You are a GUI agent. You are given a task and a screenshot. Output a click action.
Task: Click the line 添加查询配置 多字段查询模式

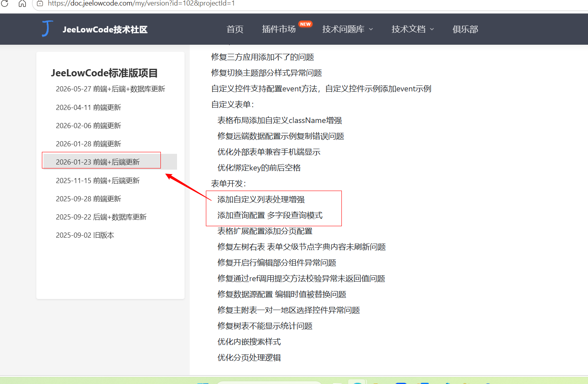click(270, 216)
